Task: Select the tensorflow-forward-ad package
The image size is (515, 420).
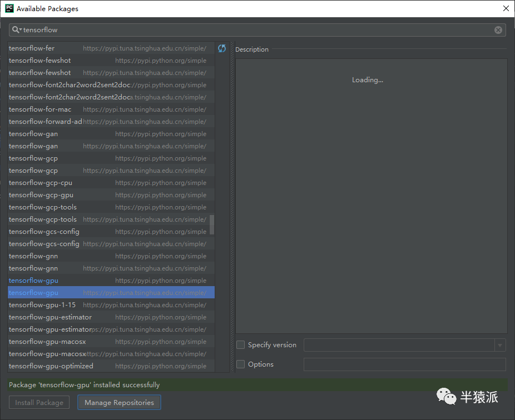Action: pyautogui.click(x=111, y=122)
